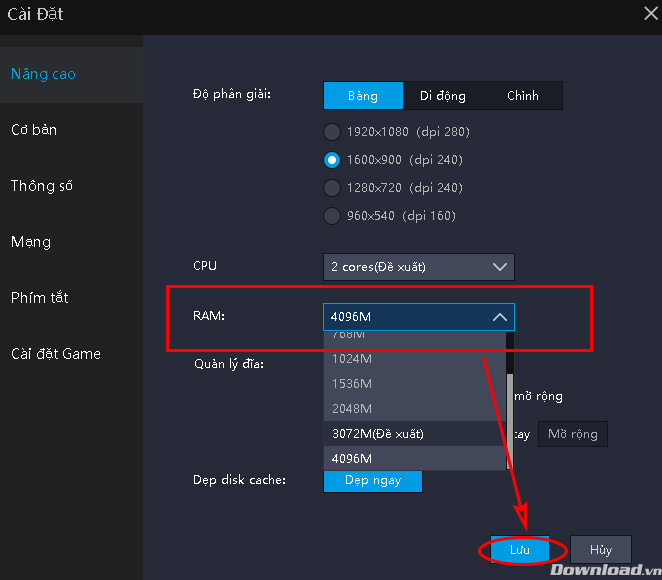Viewport: 662px width, 580px height.
Task: Click Lưu to save settings
Action: pos(520,550)
